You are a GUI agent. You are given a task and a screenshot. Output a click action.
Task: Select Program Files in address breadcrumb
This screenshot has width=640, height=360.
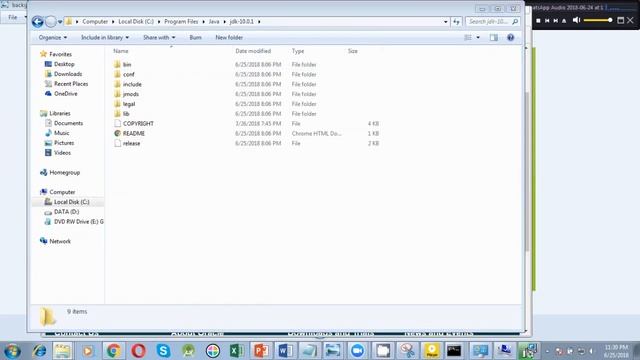point(181,22)
